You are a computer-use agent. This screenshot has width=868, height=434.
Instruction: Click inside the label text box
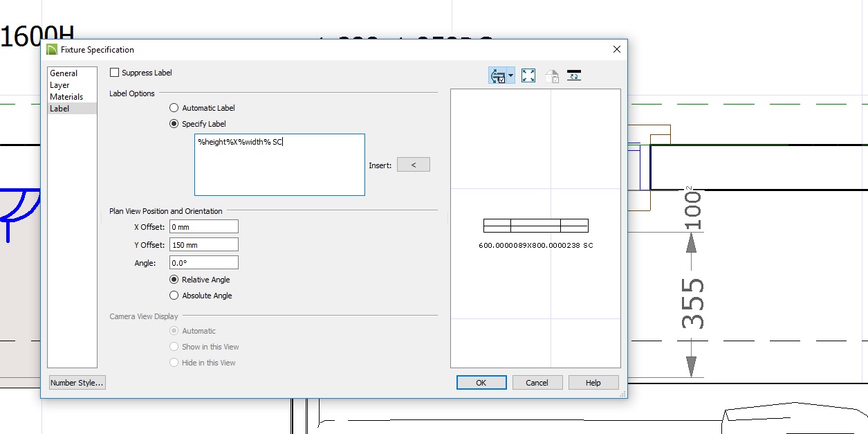279,166
